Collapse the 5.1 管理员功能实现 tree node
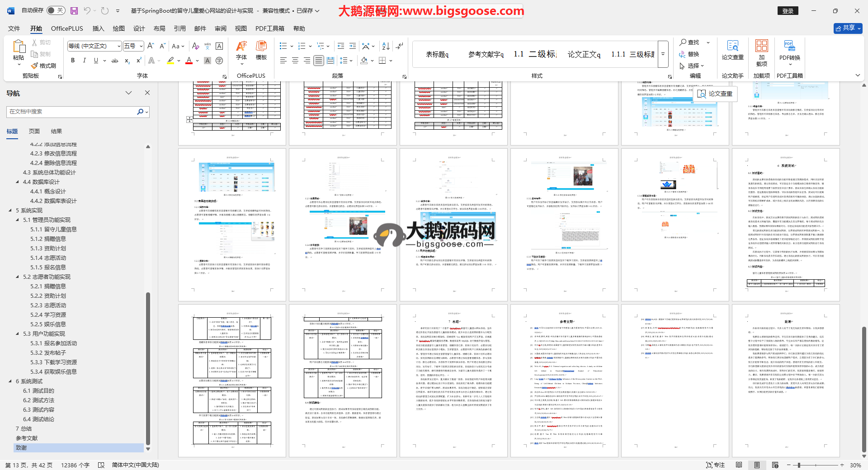The image size is (868, 470). click(18, 220)
